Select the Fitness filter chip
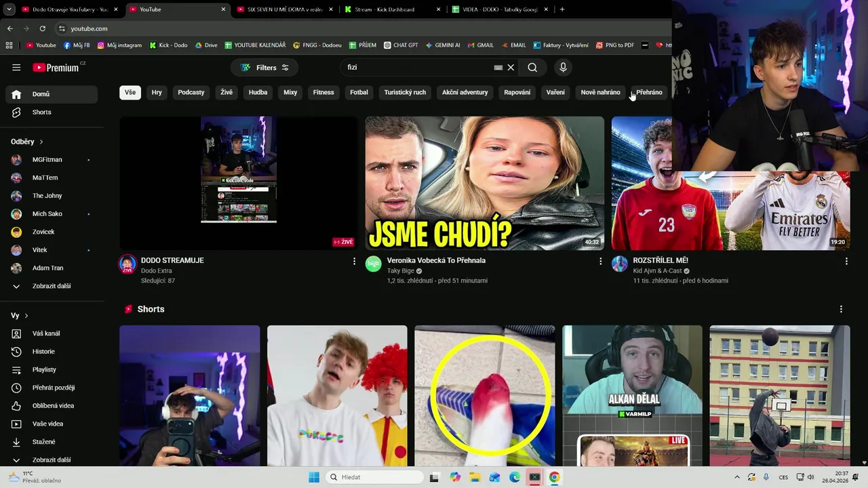The image size is (868, 488). pyautogui.click(x=323, y=92)
